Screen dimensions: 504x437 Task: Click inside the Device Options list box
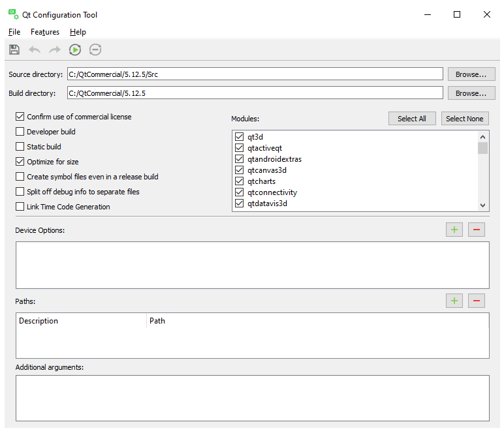(x=253, y=265)
